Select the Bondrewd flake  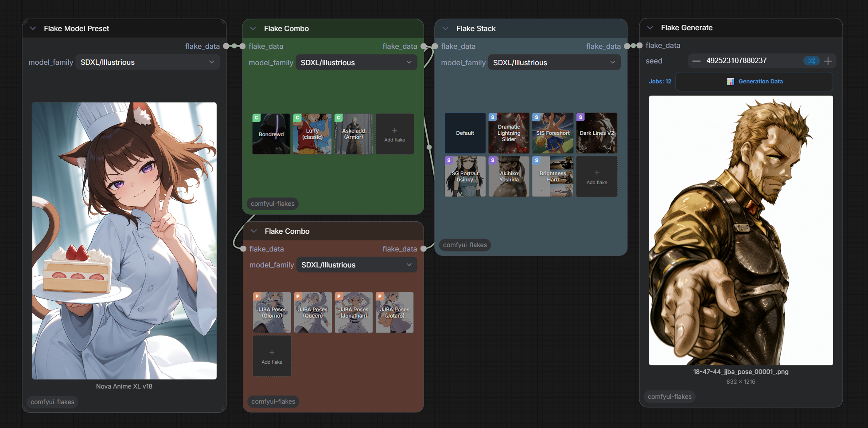coord(271,134)
